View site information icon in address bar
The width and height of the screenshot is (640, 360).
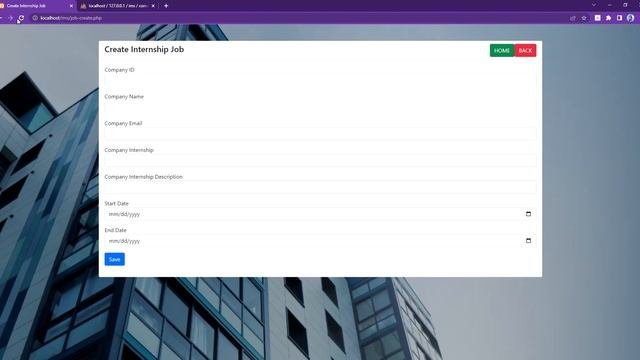coord(35,18)
